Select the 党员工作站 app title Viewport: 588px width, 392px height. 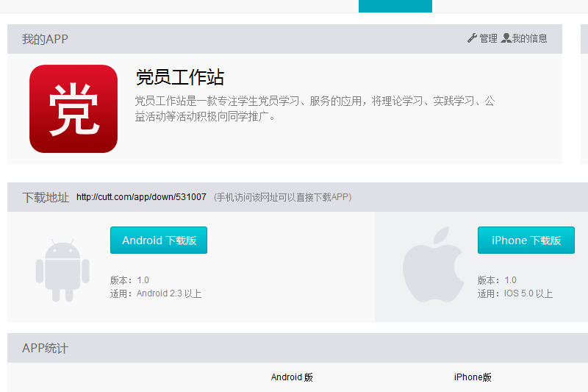(x=180, y=77)
